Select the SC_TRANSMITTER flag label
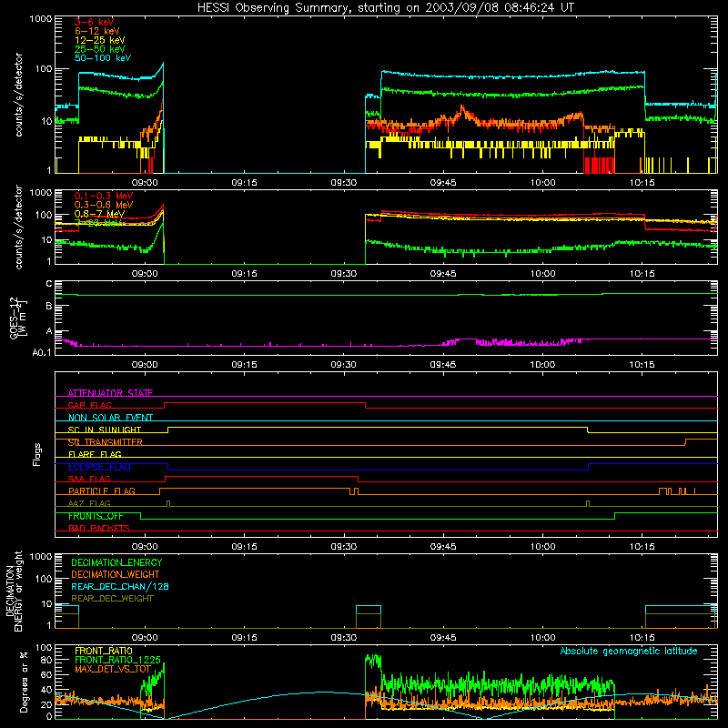Screen dimensions: 728x728 tap(106, 442)
